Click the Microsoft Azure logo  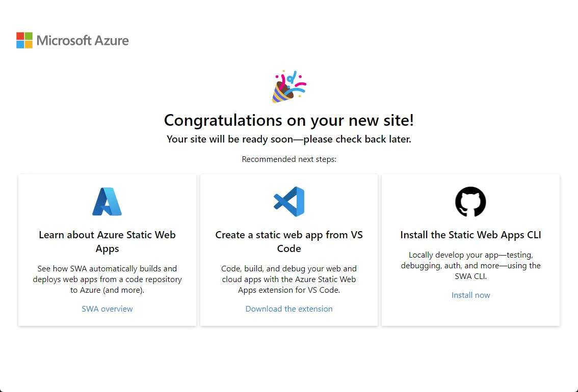point(72,41)
